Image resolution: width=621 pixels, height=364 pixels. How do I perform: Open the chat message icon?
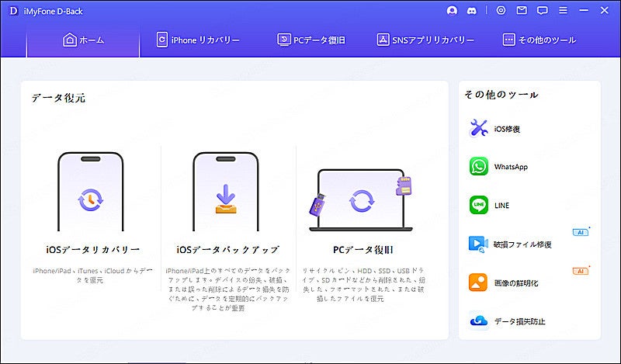click(542, 11)
